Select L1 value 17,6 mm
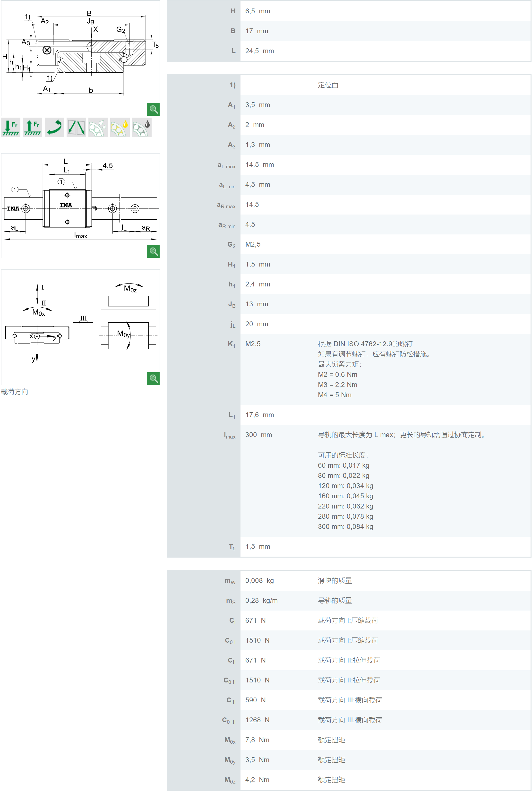This screenshot has height=810, width=532. point(259,415)
